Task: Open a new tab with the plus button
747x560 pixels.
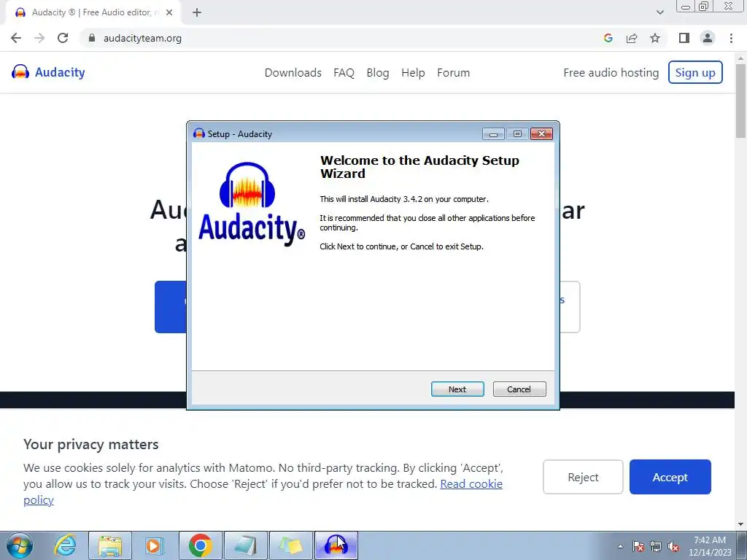Action: click(197, 13)
